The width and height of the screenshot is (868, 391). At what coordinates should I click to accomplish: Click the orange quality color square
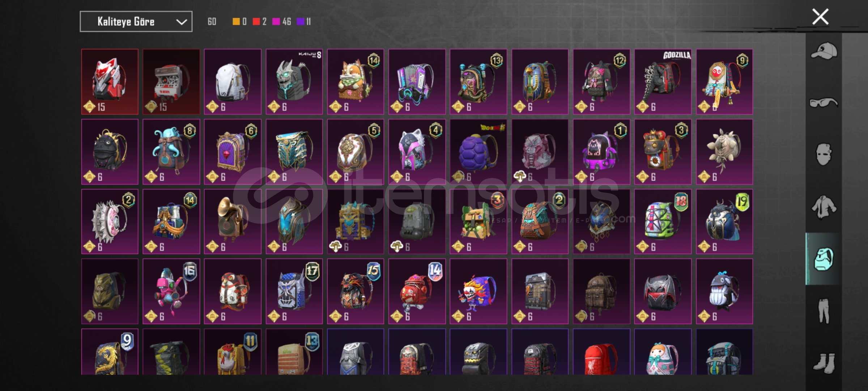point(236,22)
